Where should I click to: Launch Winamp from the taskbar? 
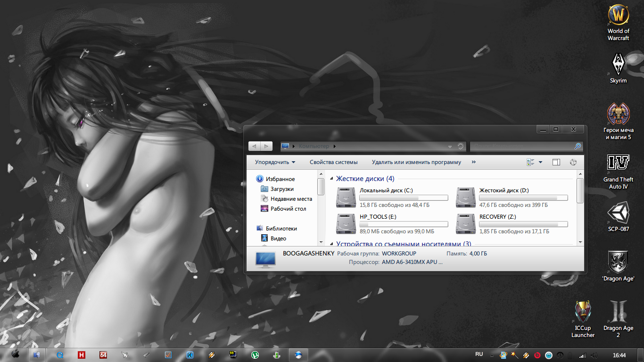(x=211, y=355)
